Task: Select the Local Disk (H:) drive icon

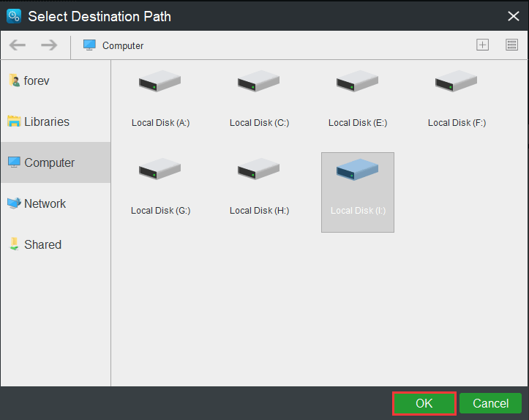Action: [259, 169]
